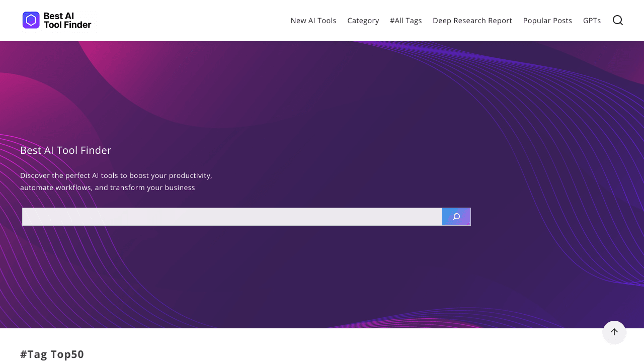644x362 pixels.
Task: Focus the hero search input field
Action: pos(232,217)
